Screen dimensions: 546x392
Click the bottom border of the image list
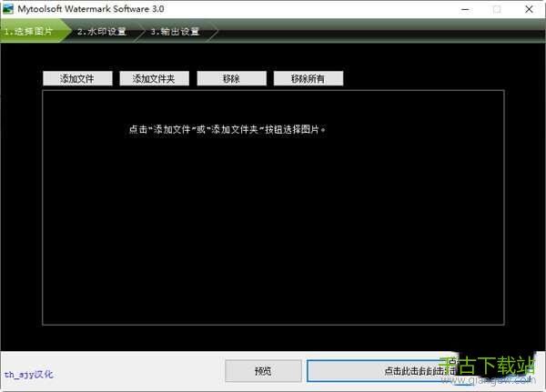(273, 323)
